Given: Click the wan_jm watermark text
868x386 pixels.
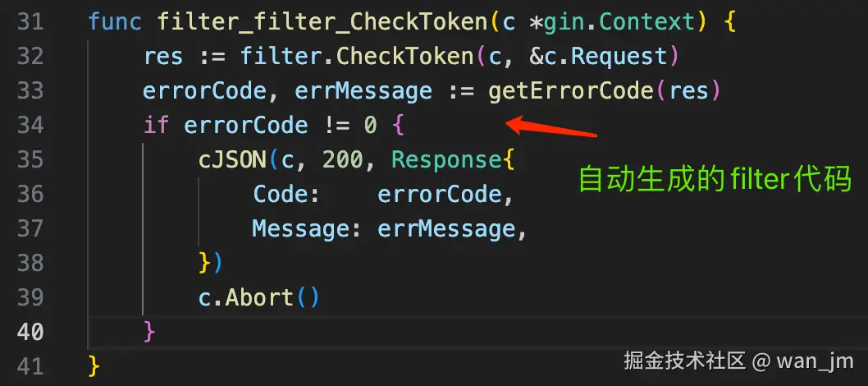Looking at the screenshot, I should (x=815, y=361).
